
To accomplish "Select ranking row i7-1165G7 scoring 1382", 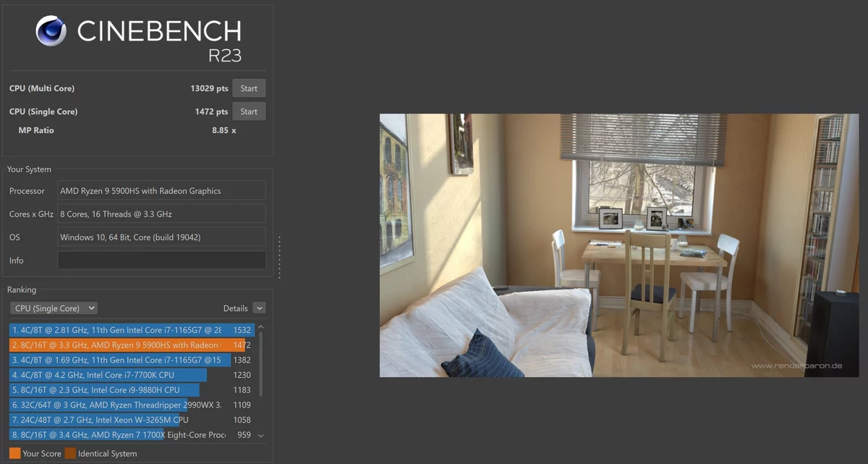I will [x=132, y=360].
